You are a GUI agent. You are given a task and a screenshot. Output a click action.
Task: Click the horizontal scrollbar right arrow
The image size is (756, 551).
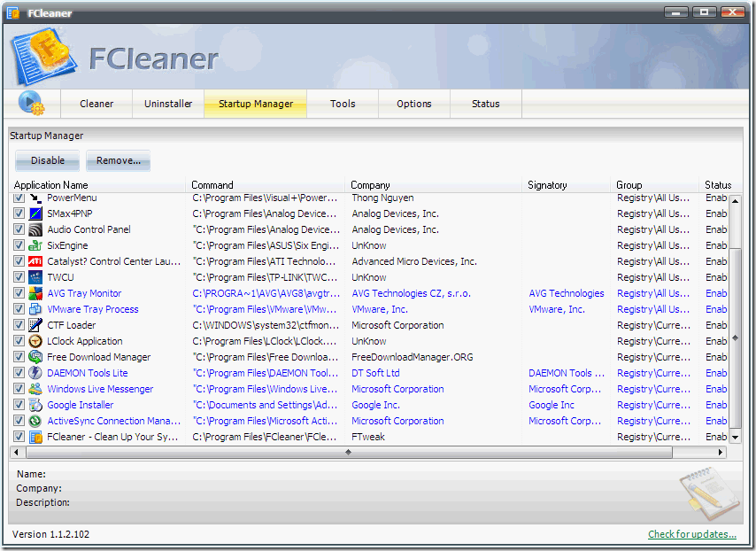(x=721, y=452)
